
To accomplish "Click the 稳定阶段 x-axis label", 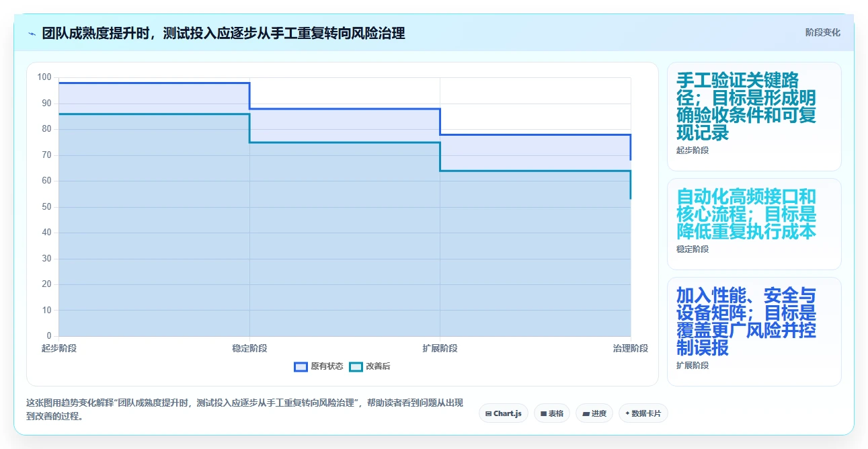I will point(249,348).
